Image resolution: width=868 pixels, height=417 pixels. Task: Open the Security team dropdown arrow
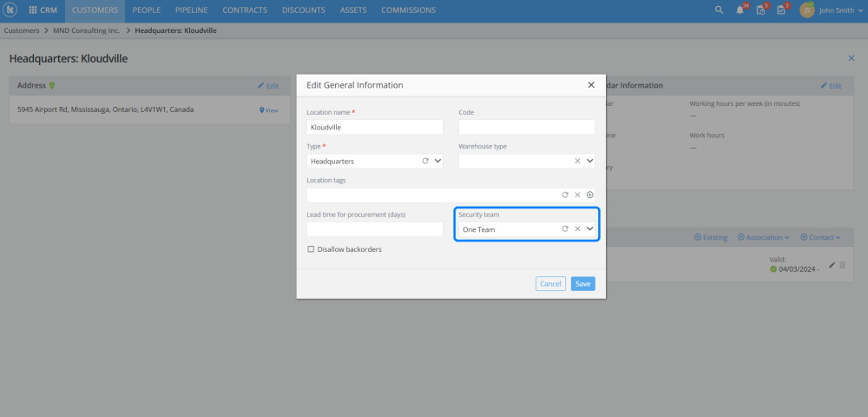pyautogui.click(x=590, y=228)
